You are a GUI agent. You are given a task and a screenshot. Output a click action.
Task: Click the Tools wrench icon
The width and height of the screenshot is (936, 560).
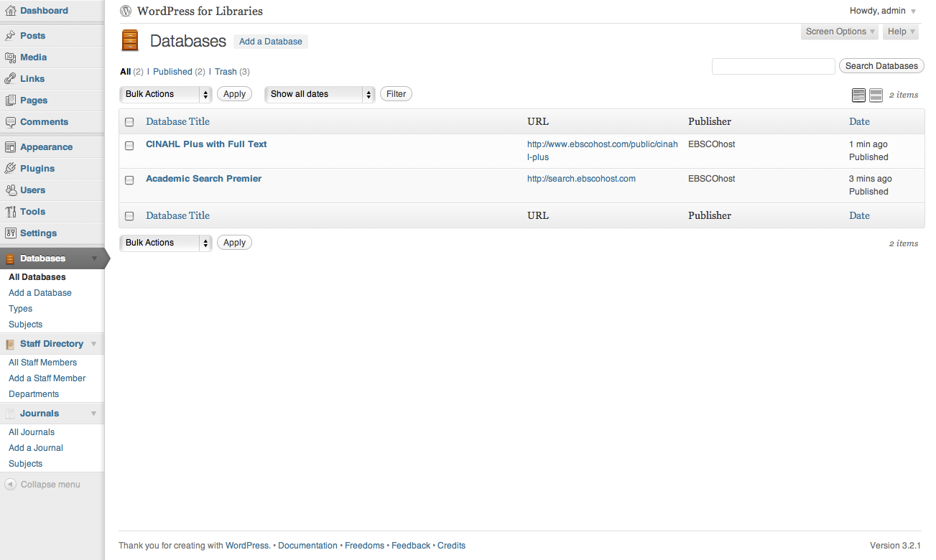(x=10, y=212)
